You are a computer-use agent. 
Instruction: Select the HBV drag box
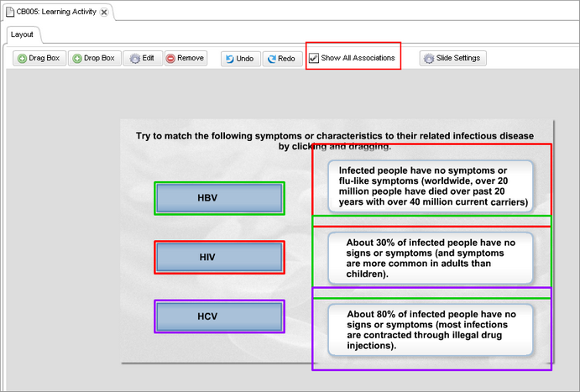pyautogui.click(x=219, y=198)
